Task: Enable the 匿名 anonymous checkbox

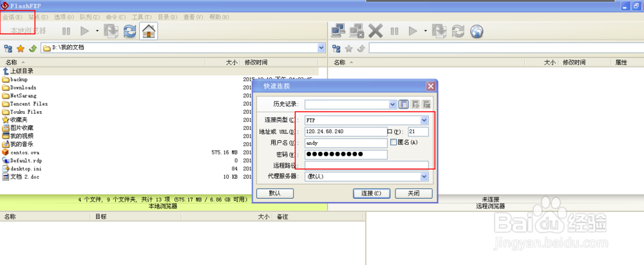Action: (x=393, y=142)
